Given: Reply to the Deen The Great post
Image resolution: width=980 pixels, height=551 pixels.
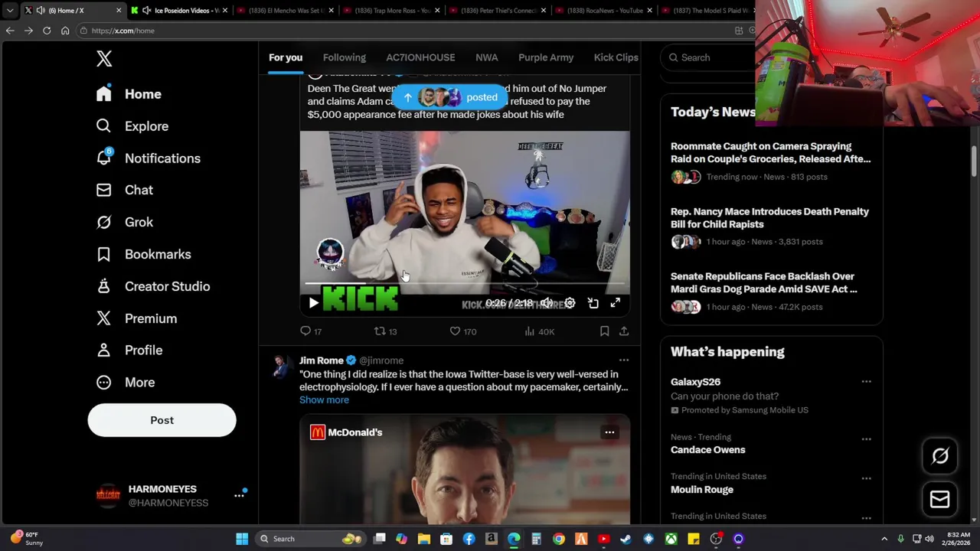Looking at the screenshot, I should pos(311,331).
